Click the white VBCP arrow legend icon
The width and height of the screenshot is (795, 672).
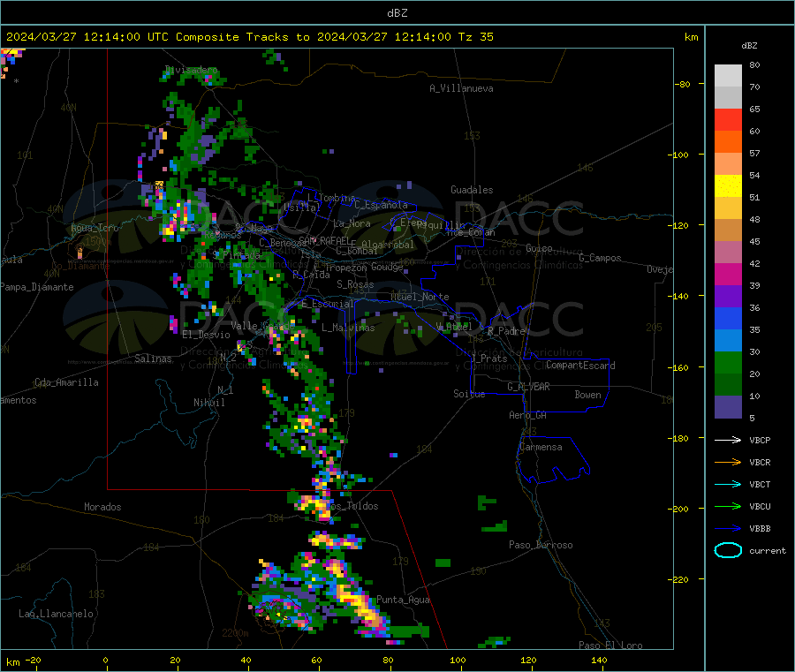click(728, 440)
